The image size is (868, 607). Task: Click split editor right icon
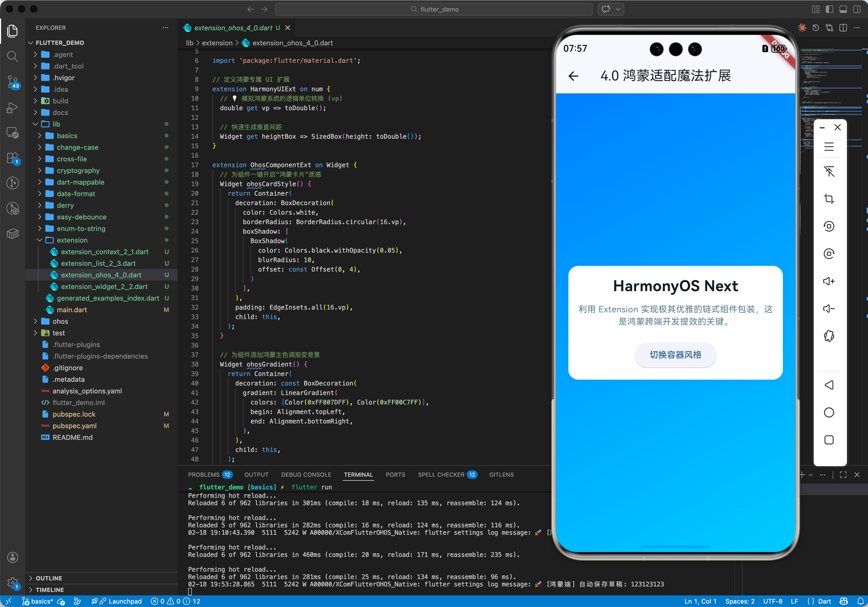tap(843, 28)
